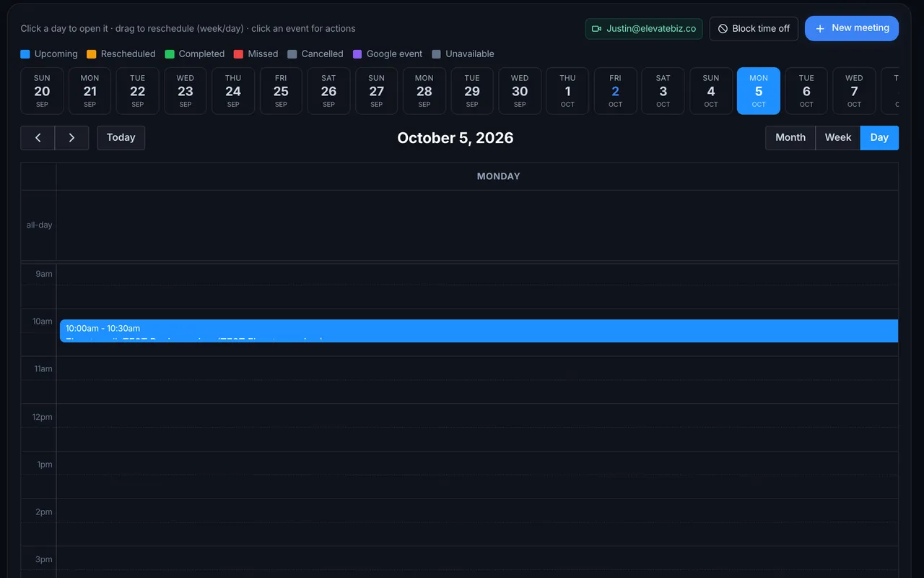924x578 pixels.
Task: Select Sunday September 20 in date strip
Action: pos(42,91)
